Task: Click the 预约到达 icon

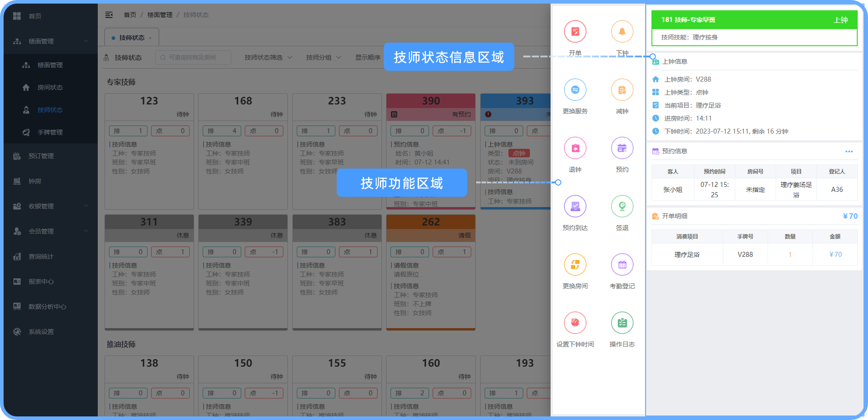Action: tap(575, 207)
